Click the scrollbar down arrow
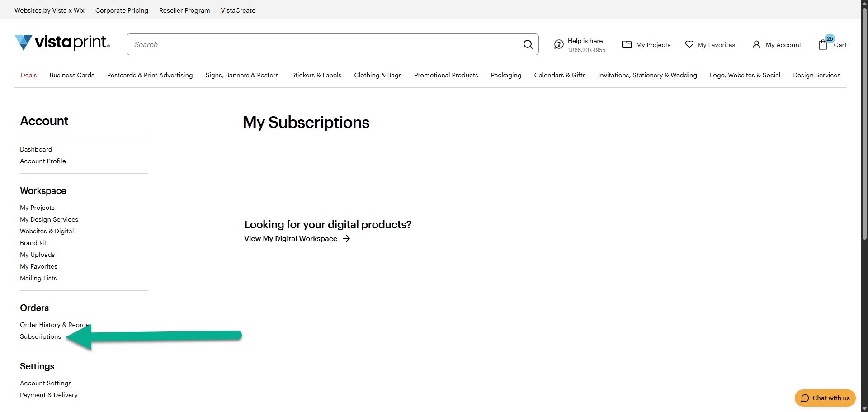 [864, 409]
